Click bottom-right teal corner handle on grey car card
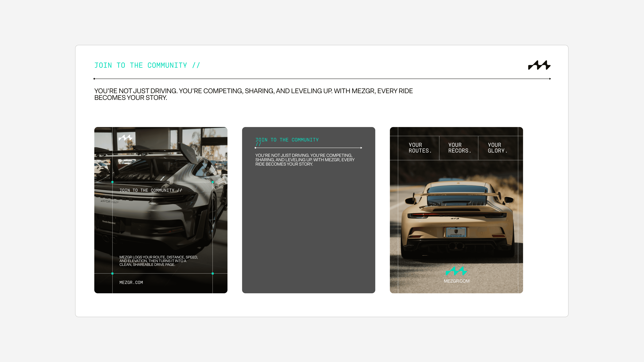644x362 pixels. [x=213, y=274]
